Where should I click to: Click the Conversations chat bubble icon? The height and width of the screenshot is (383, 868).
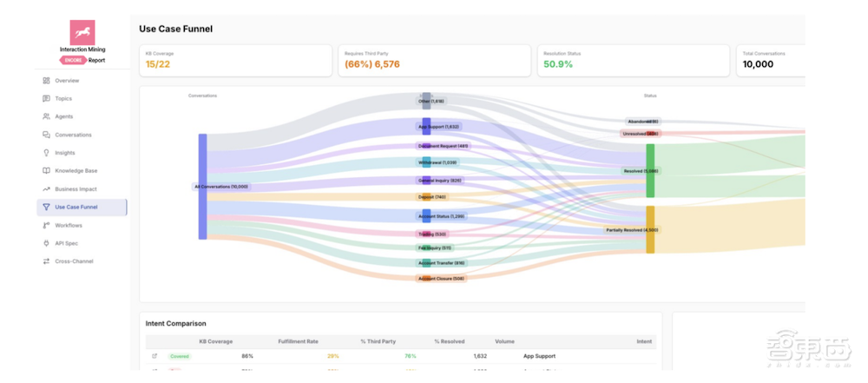coord(46,135)
